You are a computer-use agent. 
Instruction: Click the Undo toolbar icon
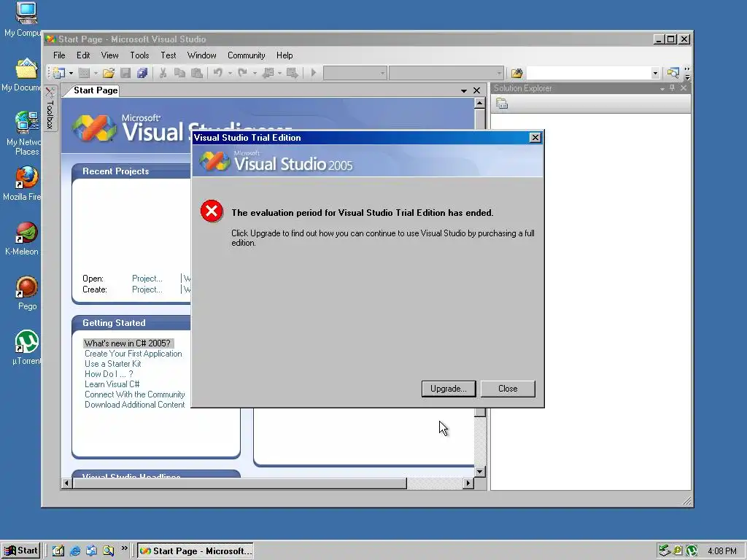coord(218,73)
